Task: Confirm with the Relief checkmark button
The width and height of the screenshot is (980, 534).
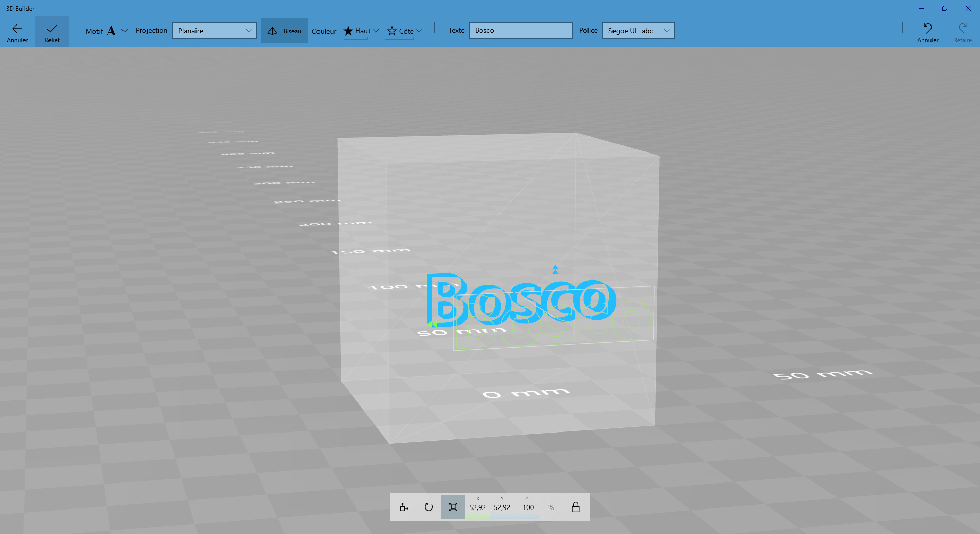Action: click(x=52, y=32)
